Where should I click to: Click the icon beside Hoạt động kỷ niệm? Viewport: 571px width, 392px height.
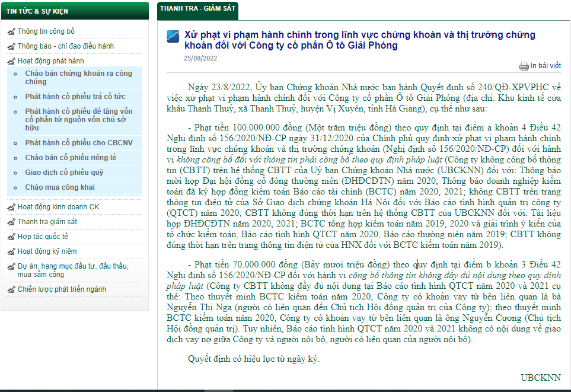click(11, 251)
